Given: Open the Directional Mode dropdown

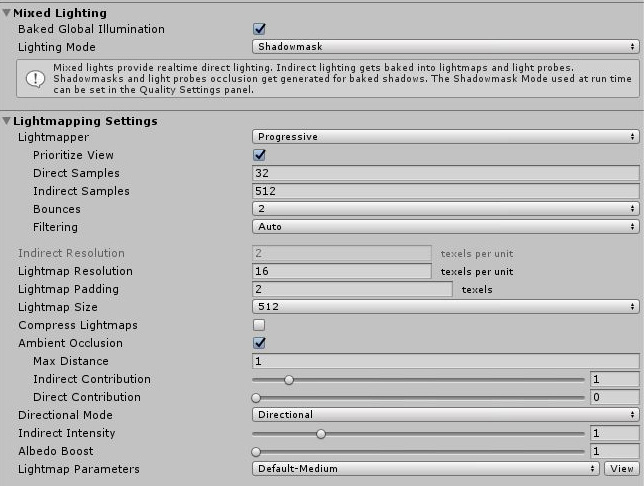Looking at the screenshot, I should pos(445,415).
